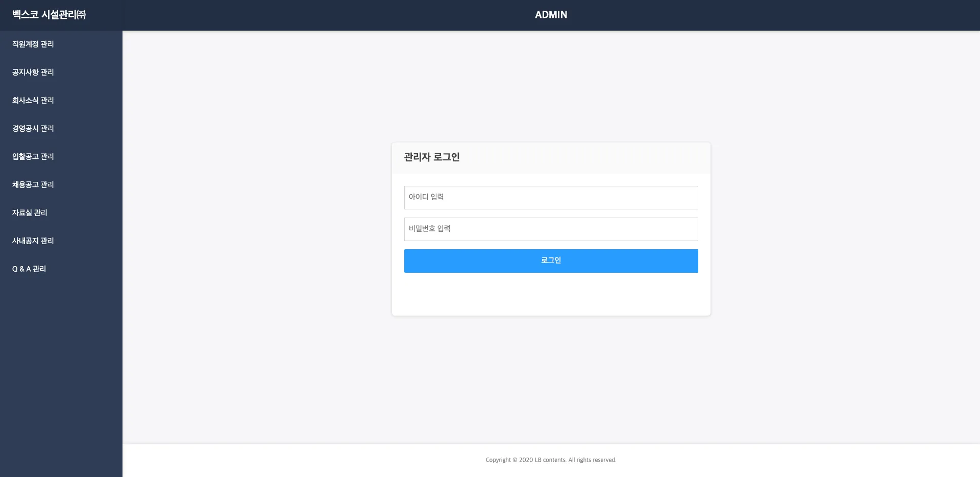This screenshot has height=477, width=980.
Task: Click the ADMIN header title
Action: pyautogui.click(x=551, y=15)
